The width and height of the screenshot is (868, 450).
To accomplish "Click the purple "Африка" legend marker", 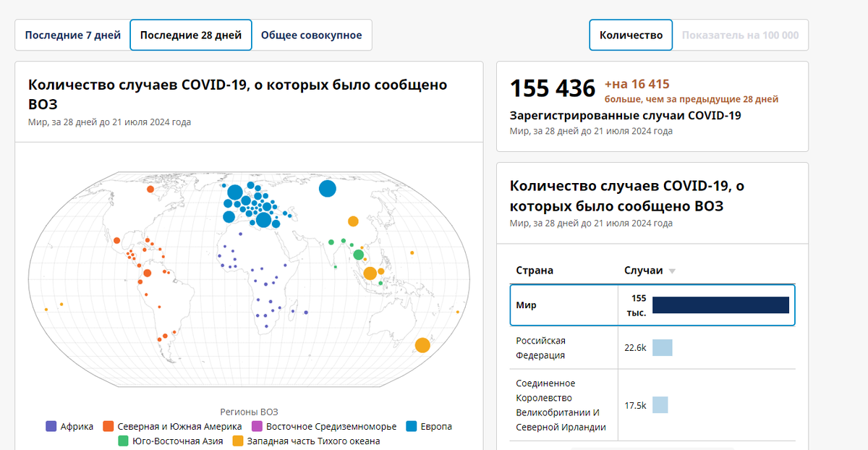I will click(x=49, y=426).
